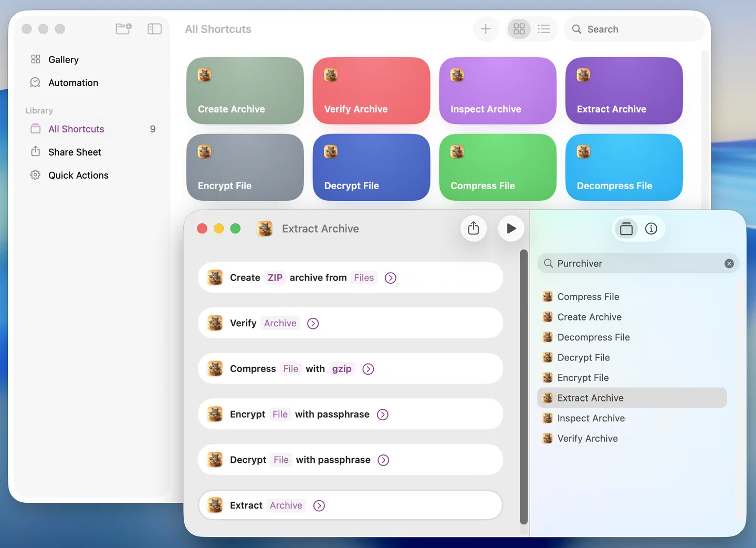
Task: Set the File parameter in Compress action
Action: pos(291,369)
